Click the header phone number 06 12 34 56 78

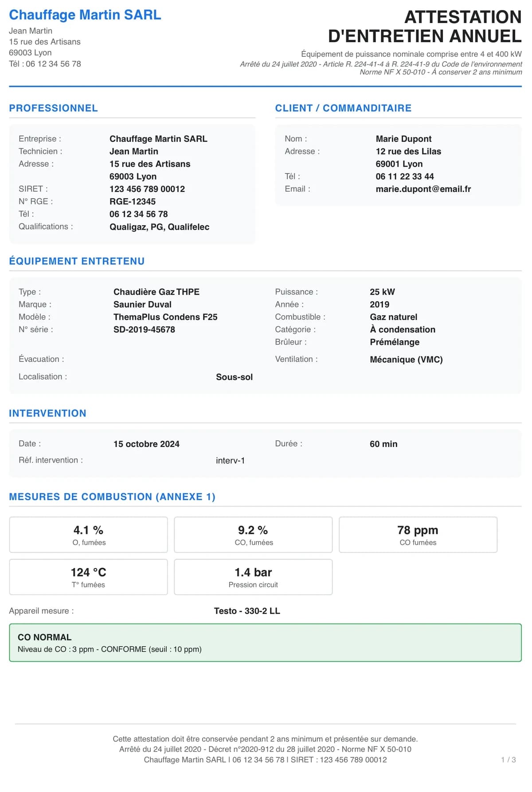click(x=53, y=64)
